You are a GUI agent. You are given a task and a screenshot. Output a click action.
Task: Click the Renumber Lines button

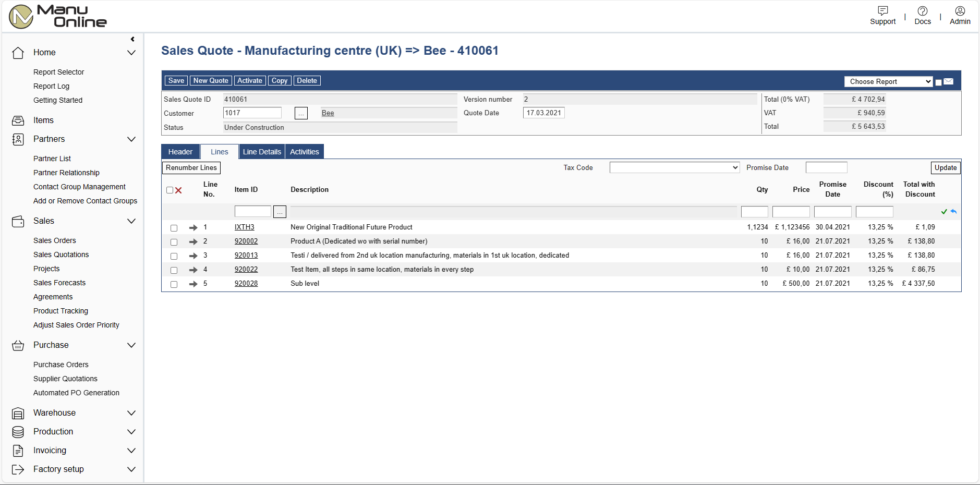191,168
